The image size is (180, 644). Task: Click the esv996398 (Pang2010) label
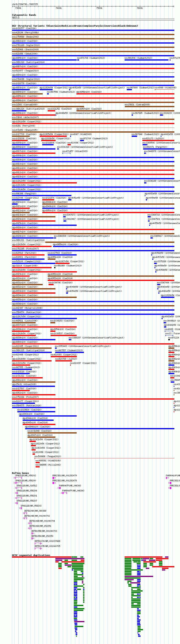(x=24, y=194)
